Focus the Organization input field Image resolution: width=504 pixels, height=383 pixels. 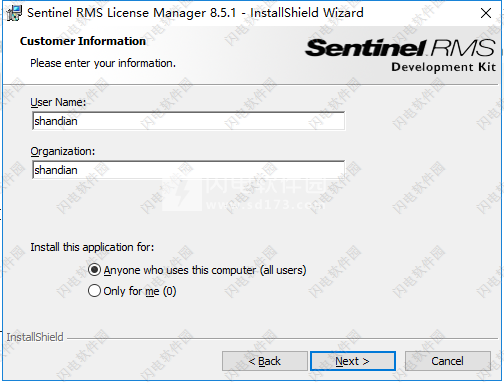(x=189, y=170)
